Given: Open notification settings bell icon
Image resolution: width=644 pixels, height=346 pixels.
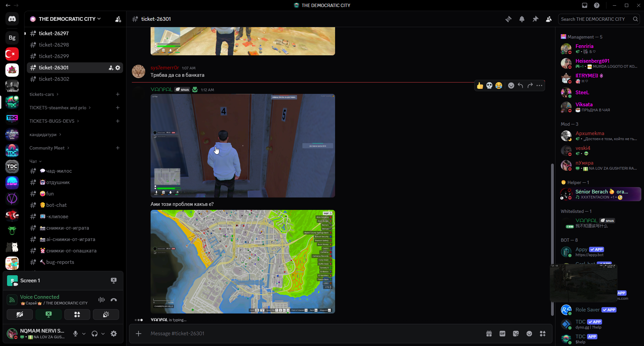Looking at the screenshot, I should coord(522,19).
